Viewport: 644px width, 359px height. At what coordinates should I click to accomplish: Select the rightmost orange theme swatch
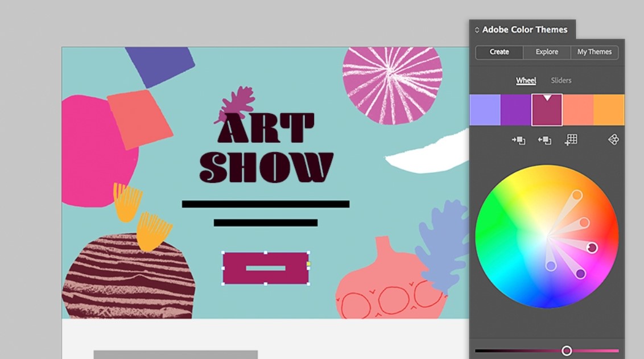click(x=610, y=109)
